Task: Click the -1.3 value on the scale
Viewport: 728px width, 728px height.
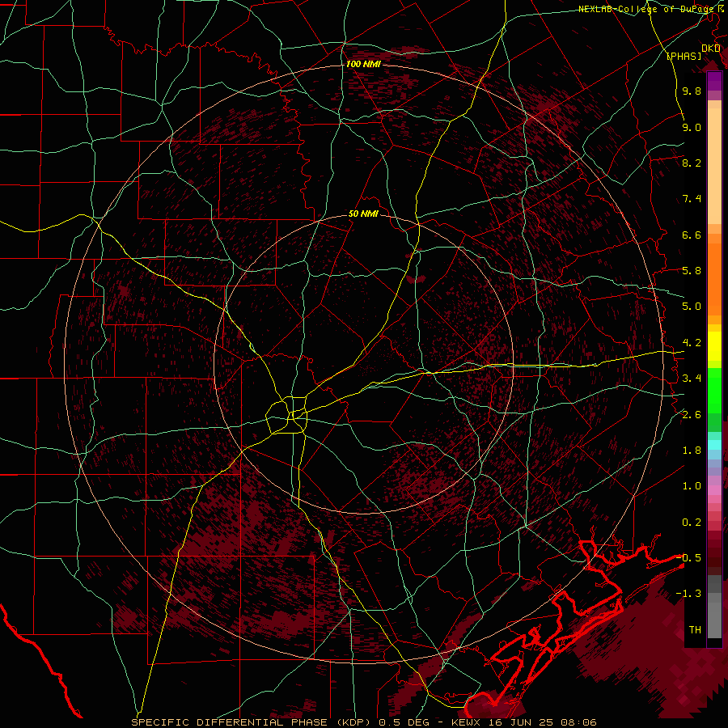Action: click(x=688, y=594)
